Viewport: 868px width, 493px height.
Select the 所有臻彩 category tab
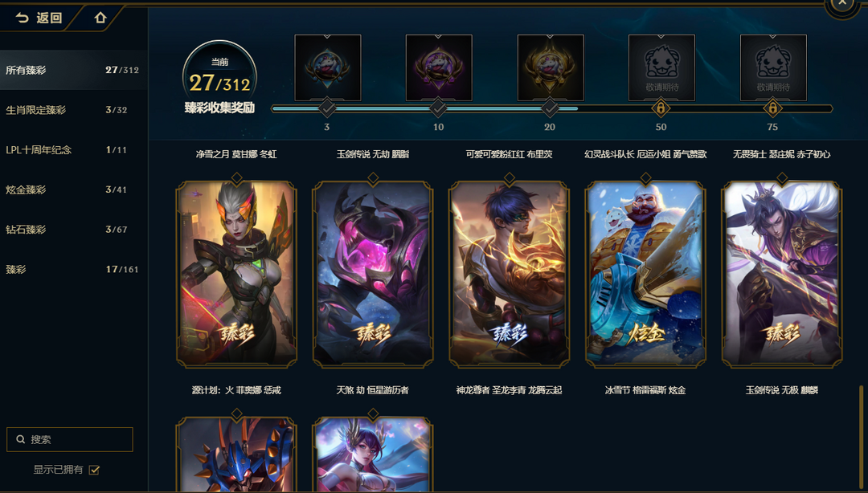(x=74, y=71)
